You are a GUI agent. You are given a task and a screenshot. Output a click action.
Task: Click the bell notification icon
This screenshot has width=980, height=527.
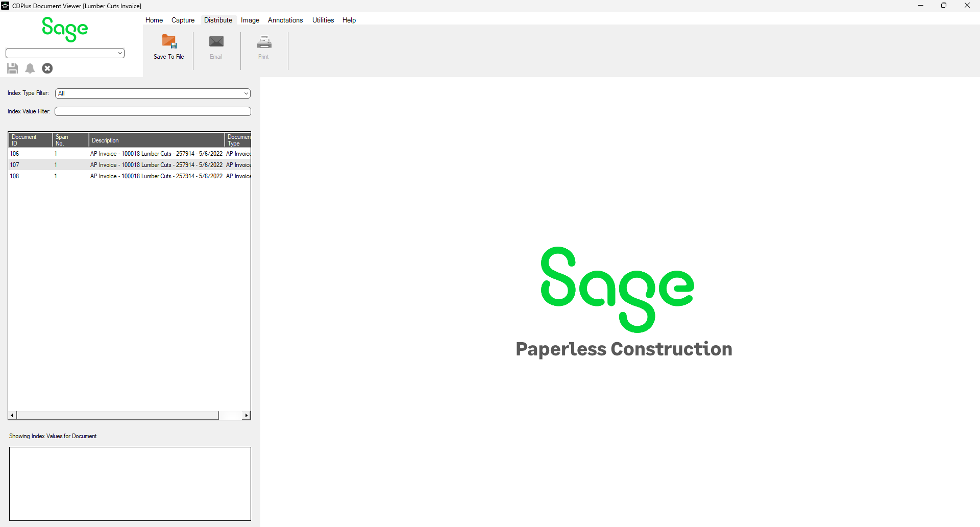[30, 68]
